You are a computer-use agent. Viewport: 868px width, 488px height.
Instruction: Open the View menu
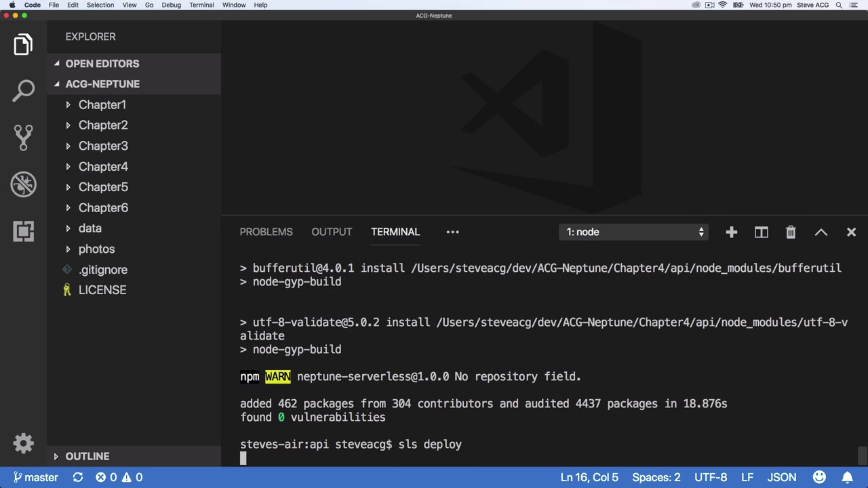click(x=130, y=5)
